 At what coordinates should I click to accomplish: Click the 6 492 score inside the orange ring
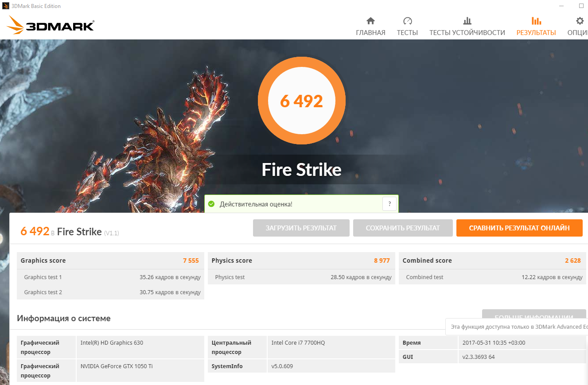(x=301, y=101)
